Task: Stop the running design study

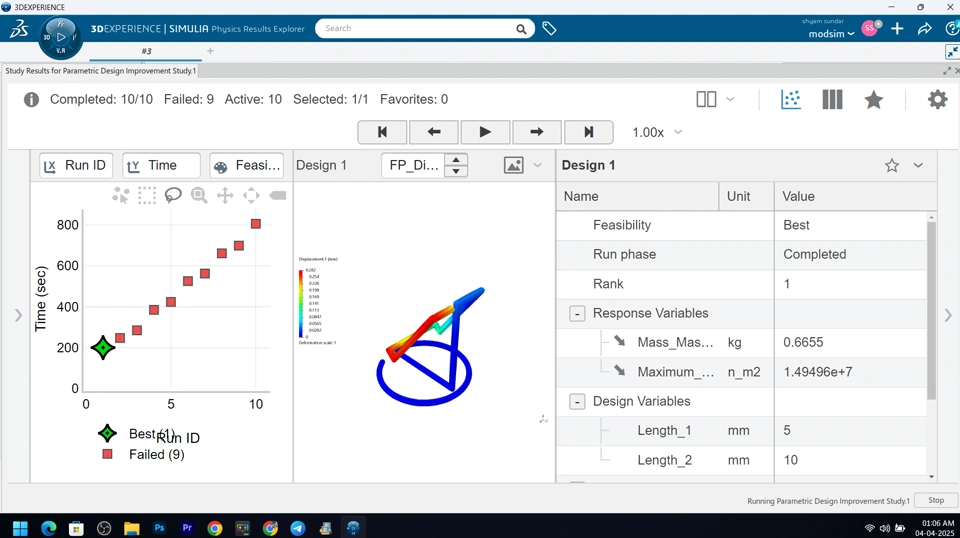Action: [x=936, y=500]
